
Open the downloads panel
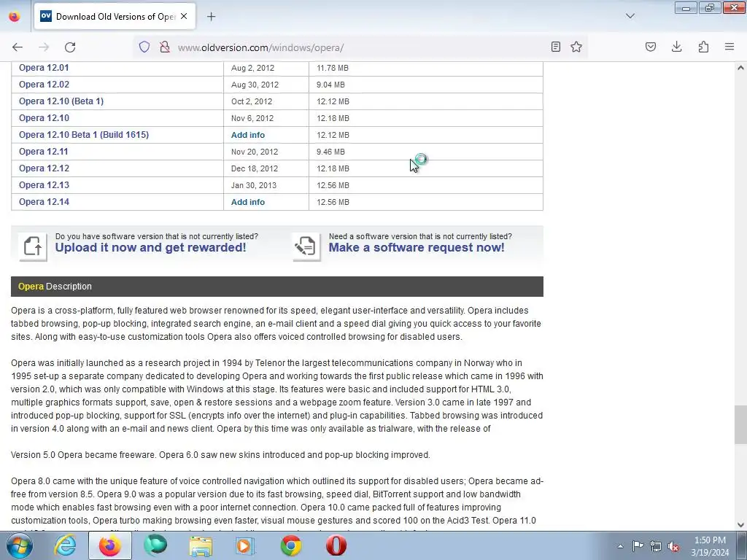click(x=676, y=47)
